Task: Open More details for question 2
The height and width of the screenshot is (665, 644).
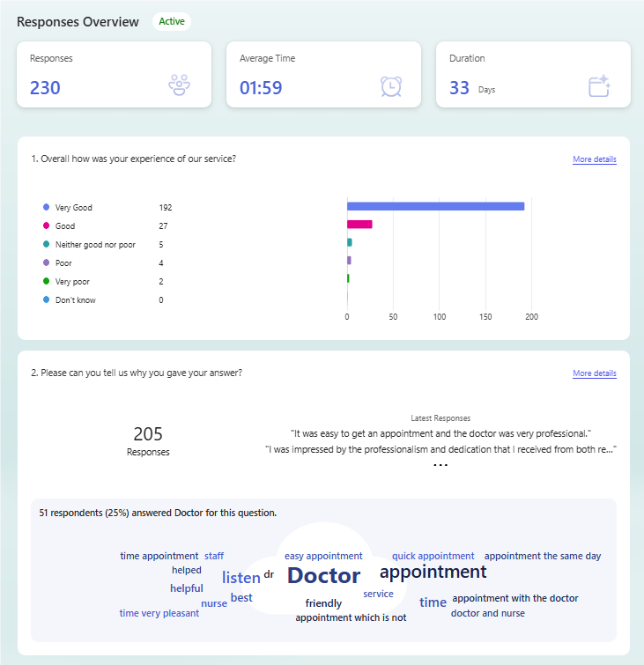Action: [595, 373]
